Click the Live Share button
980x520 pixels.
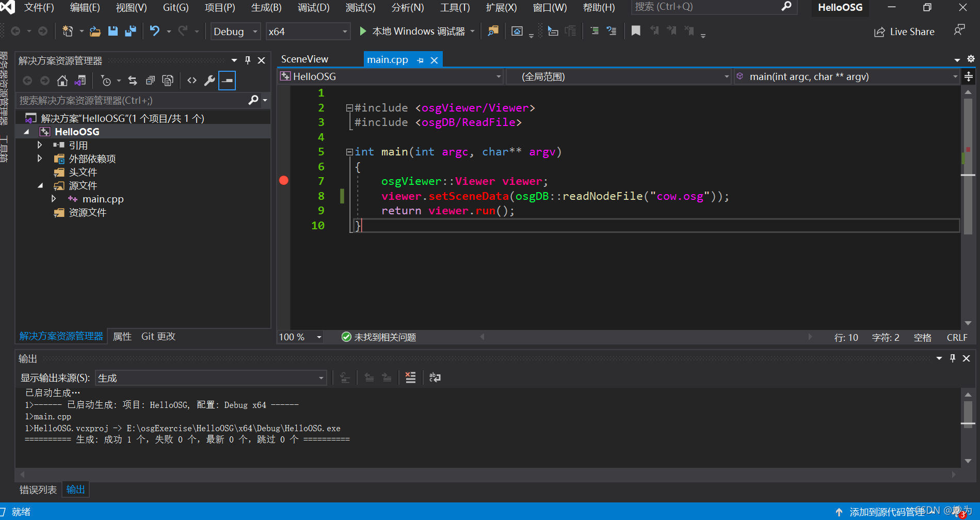coord(904,31)
